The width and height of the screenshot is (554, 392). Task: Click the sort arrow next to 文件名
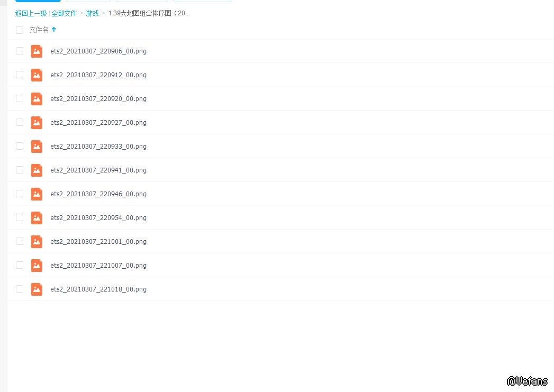(x=54, y=30)
